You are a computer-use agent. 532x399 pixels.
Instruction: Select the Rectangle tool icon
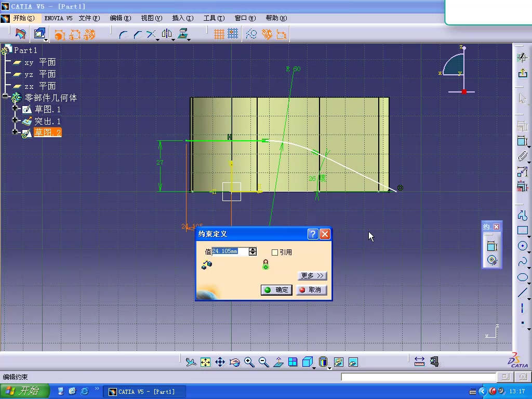click(523, 230)
